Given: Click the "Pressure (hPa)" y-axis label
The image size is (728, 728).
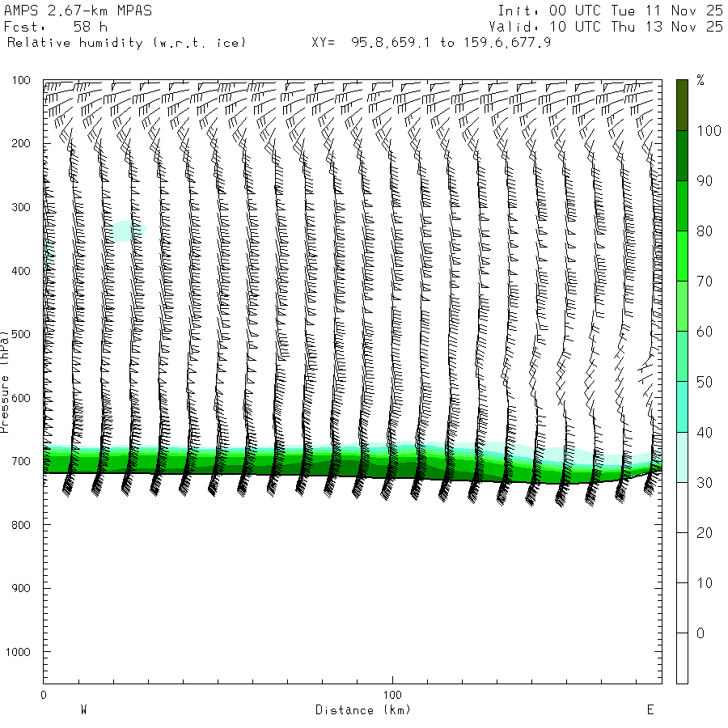Looking at the screenshot, I should (5, 379).
